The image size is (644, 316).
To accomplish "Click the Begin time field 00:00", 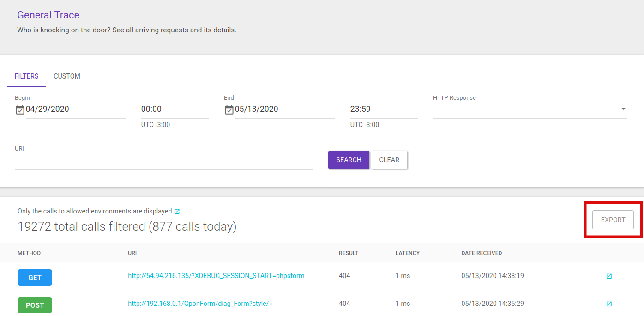I will coord(175,109).
